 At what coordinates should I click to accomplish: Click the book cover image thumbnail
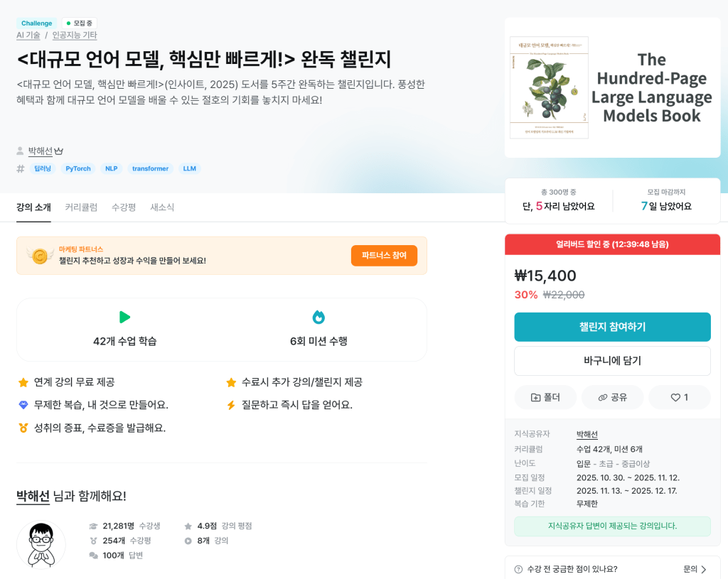[x=550, y=87]
